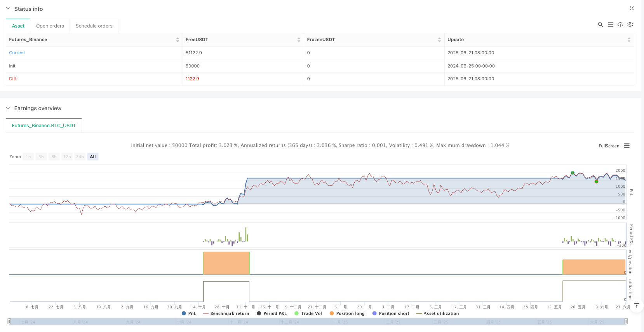The image size is (644, 332).
Task: Open the Schedule orders tab
Action: (94, 26)
